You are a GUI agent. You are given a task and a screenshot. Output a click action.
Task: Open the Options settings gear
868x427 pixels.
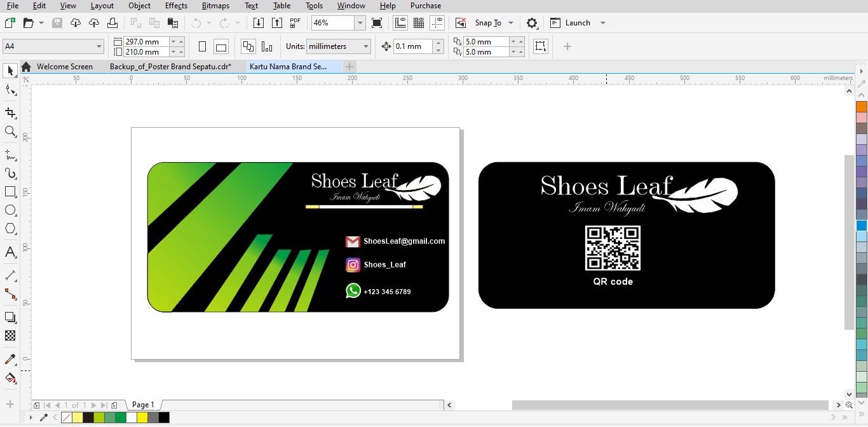pos(532,23)
